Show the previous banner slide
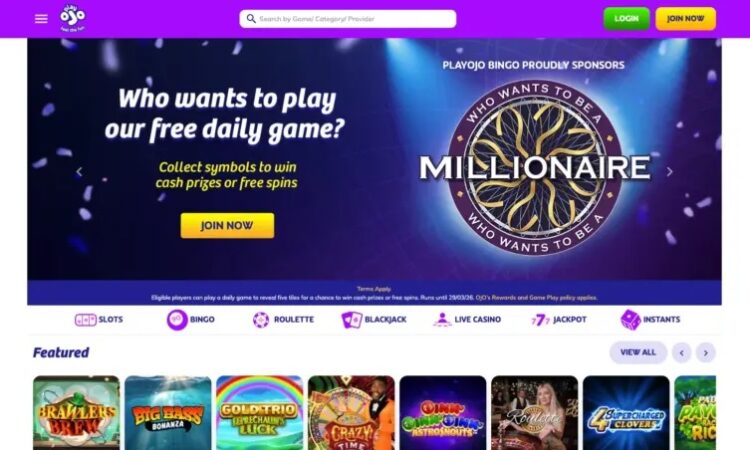Screen dimensions: 750x450 (x=79, y=172)
